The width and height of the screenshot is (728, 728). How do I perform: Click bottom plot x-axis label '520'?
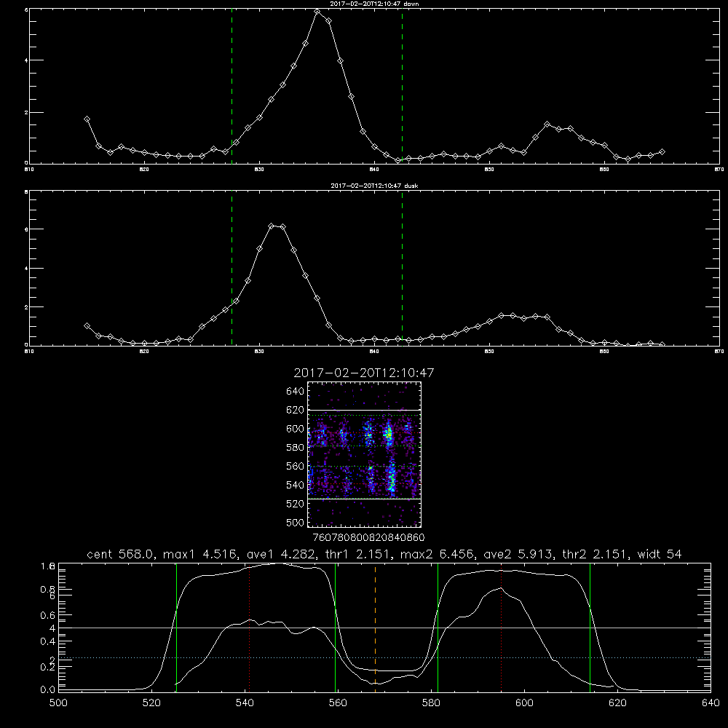click(x=151, y=703)
